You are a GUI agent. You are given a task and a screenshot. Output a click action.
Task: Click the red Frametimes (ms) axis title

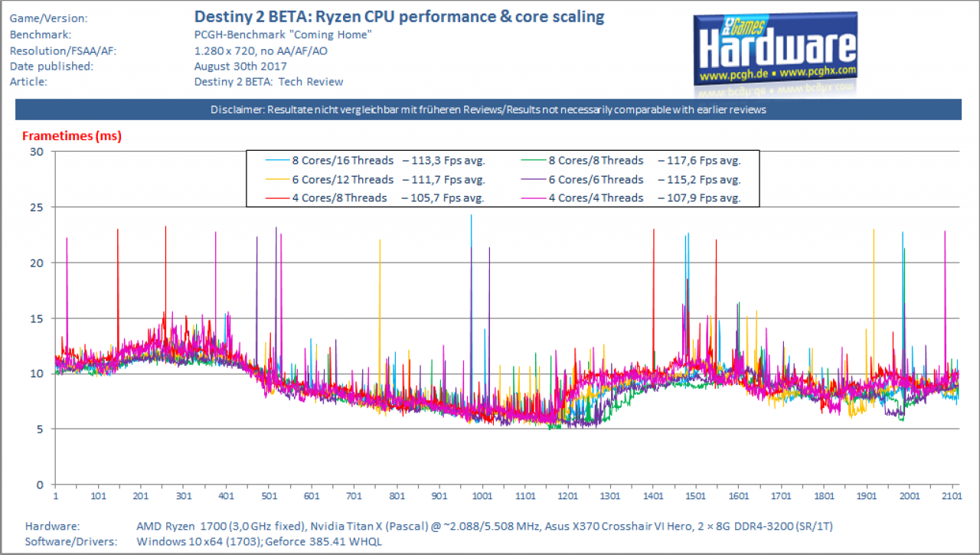[x=72, y=136]
